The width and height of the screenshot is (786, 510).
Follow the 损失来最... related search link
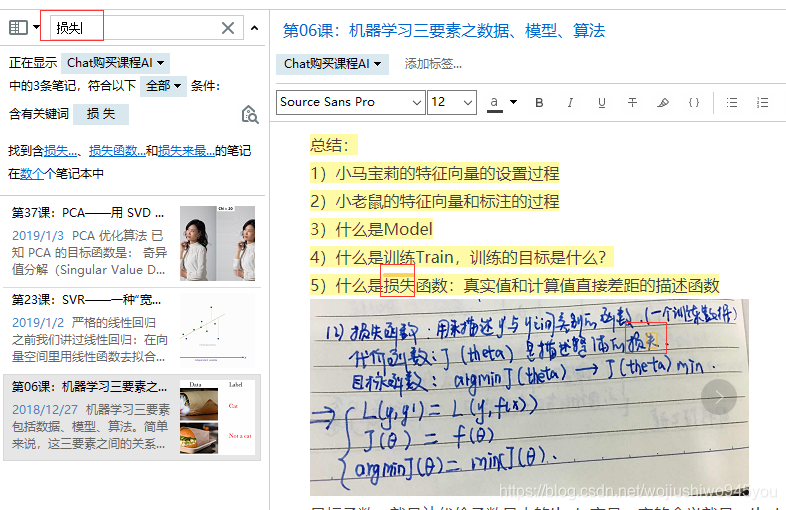point(186,150)
